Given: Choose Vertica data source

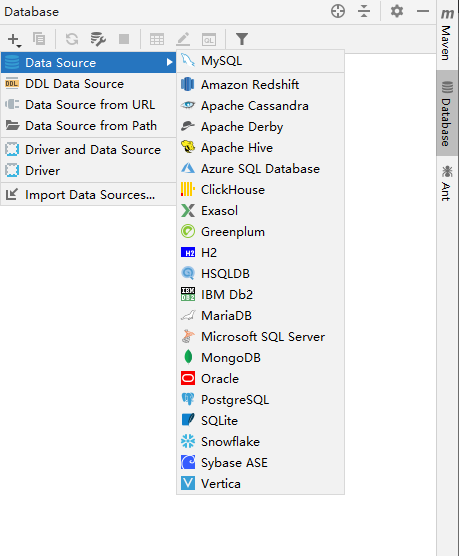Looking at the screenshot, I should [x=260, y=483].
